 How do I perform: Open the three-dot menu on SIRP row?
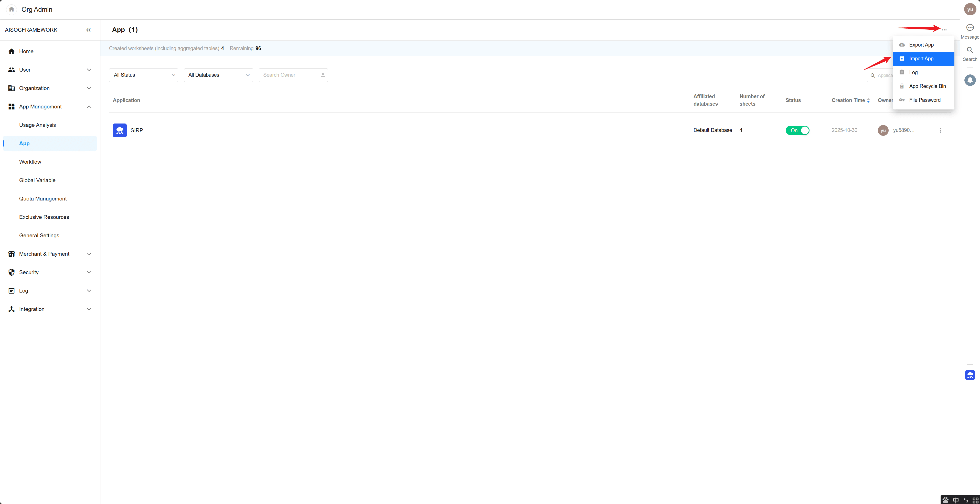(940, 130)
